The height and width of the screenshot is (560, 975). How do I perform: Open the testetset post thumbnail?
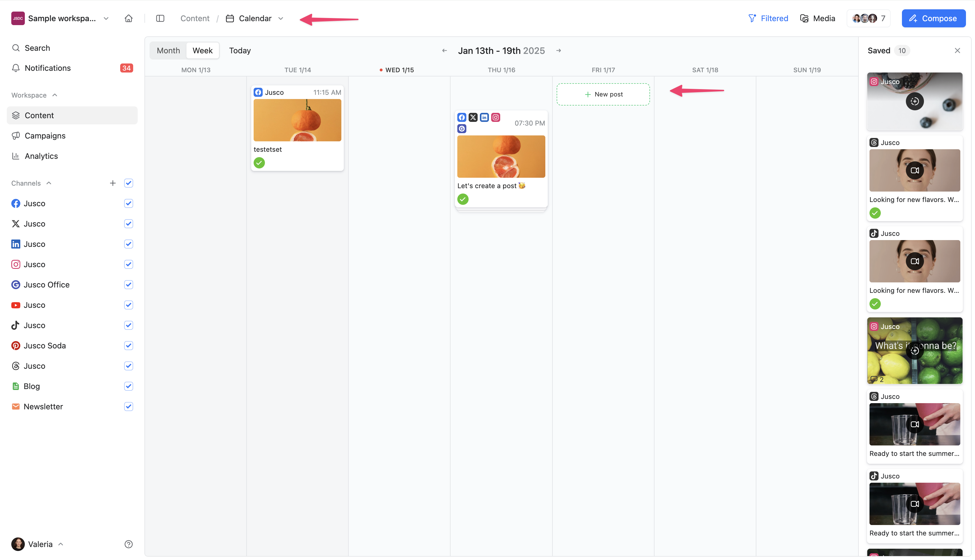(297, 120)
